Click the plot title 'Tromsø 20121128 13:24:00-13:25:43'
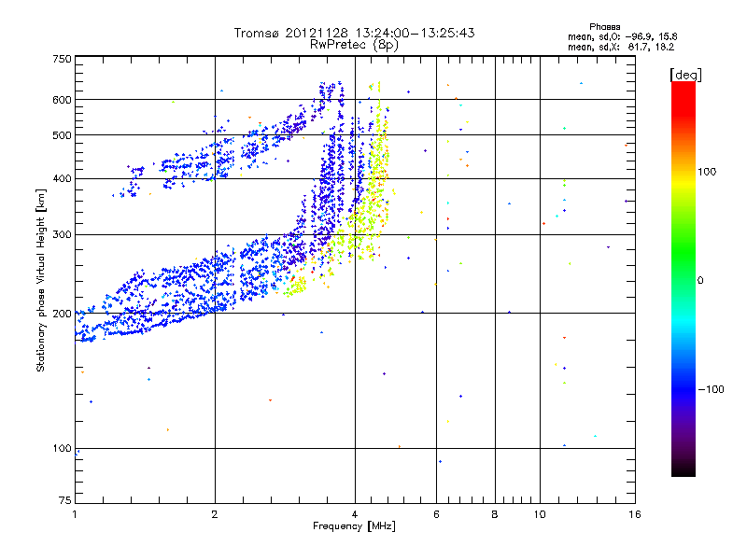747x560 pixels. pyautogui.click(x=354, y=33)
